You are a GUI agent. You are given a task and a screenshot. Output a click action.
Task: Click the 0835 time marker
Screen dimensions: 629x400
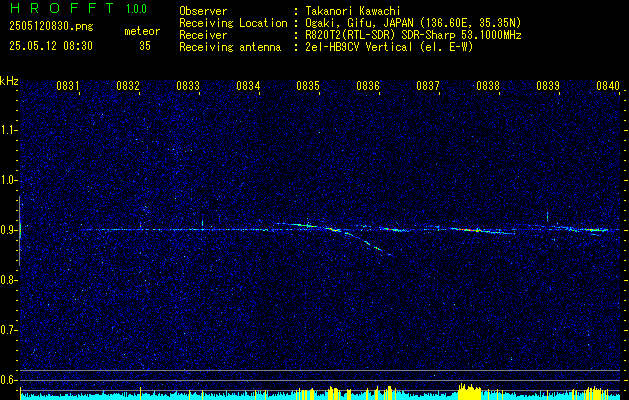coord(308,86)
